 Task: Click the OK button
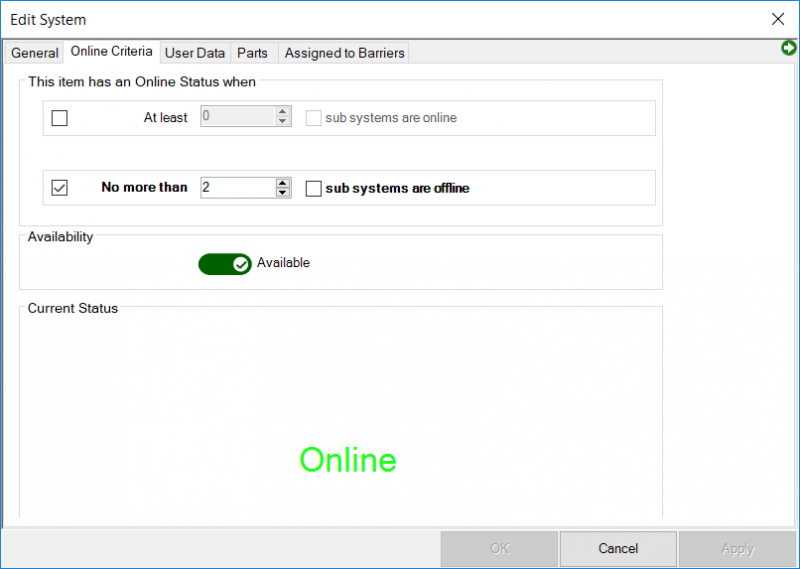pos(499,549)
